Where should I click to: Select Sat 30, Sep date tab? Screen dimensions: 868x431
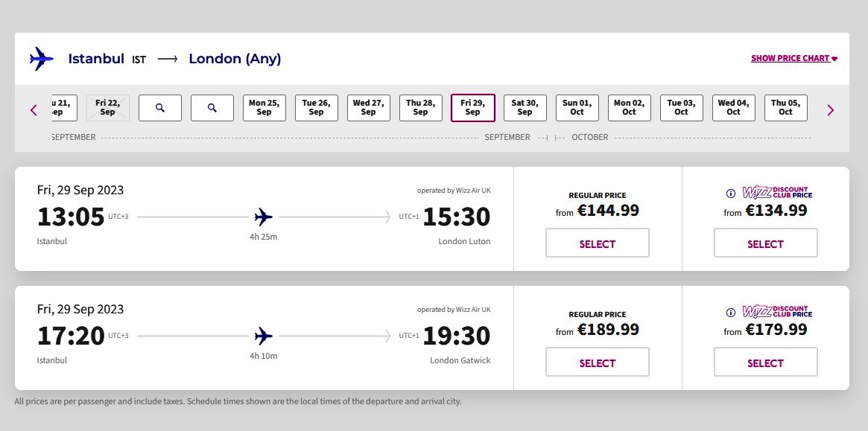tap(525, 108)
